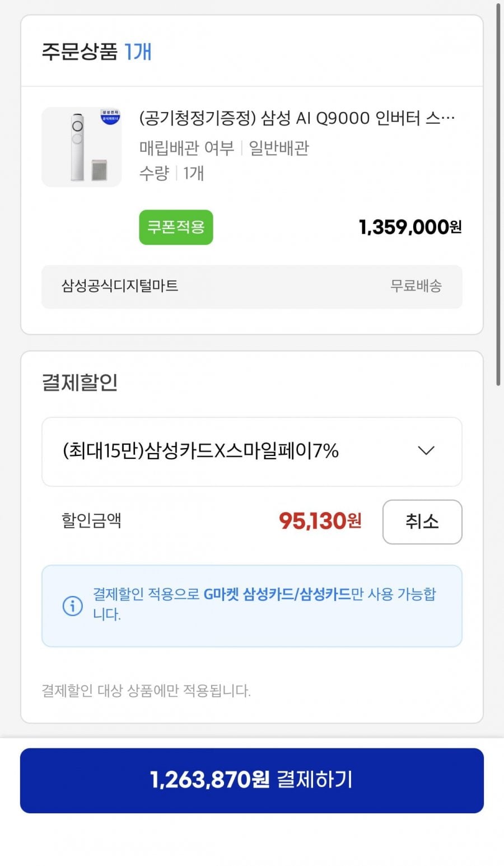
Task: Click the 1,359,000원 product price
Action: (410, 227)
